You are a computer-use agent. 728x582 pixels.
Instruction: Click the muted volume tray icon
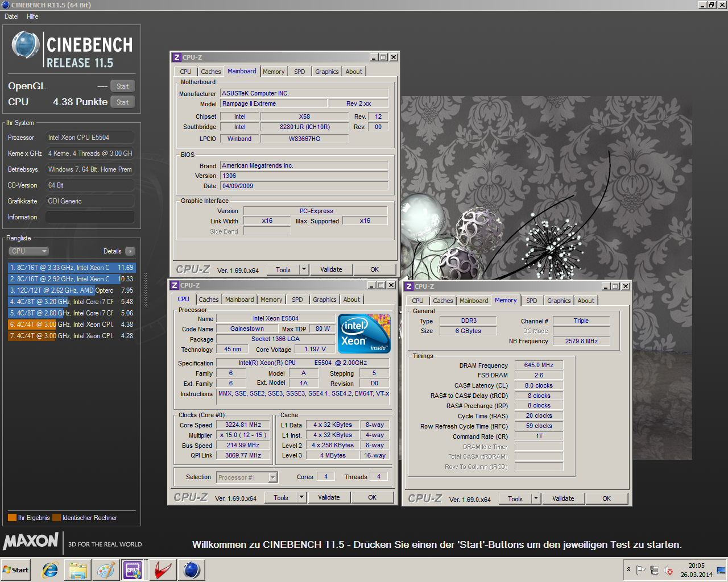[668, 570]
